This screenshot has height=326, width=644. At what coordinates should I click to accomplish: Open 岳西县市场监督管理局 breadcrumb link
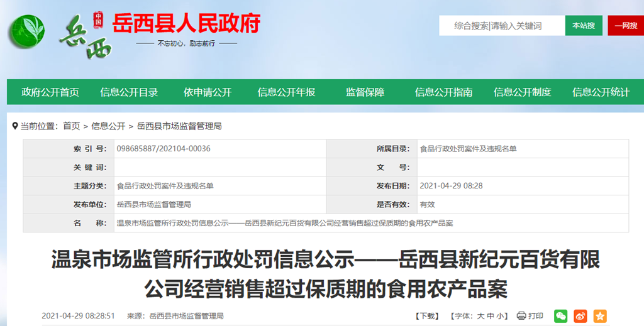179,126
